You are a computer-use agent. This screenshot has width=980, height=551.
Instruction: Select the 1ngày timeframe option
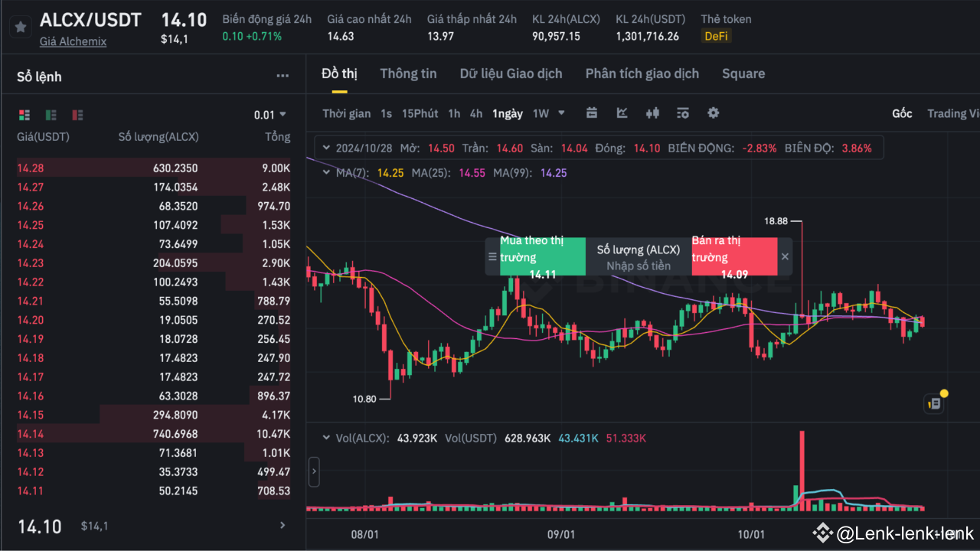point(507,112)
